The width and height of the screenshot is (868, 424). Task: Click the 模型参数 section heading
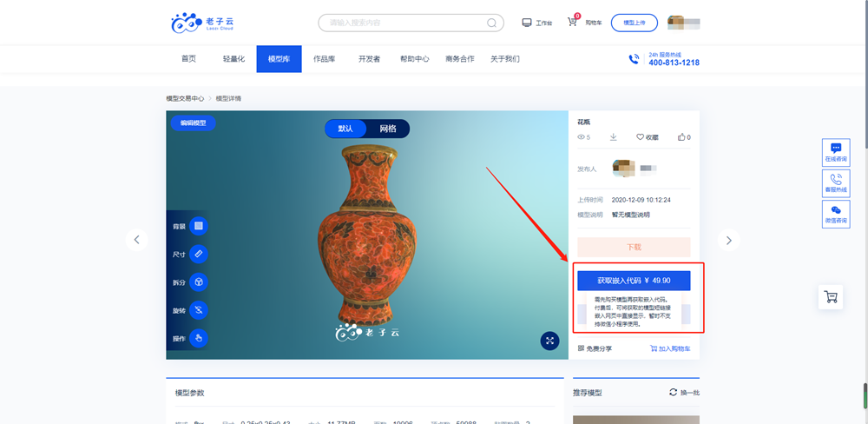[x=190, y=393]
